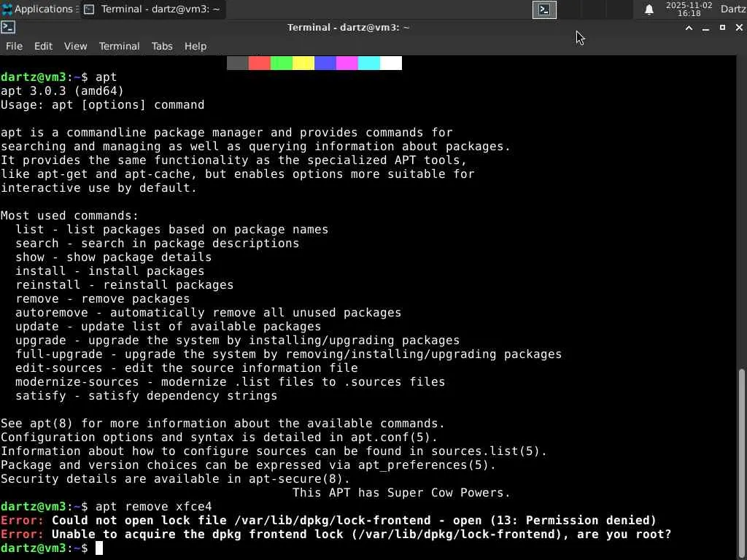Click the cyan color block
Image resolution: width=747 pixels, height=560 pixels.
[x=369, y=63]
